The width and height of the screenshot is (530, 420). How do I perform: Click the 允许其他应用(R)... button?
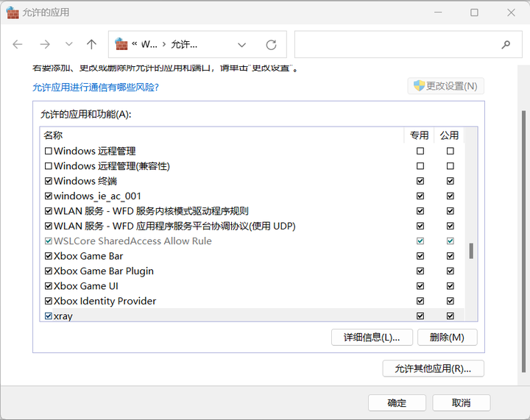pyautogui.click(x=433, y=369)
